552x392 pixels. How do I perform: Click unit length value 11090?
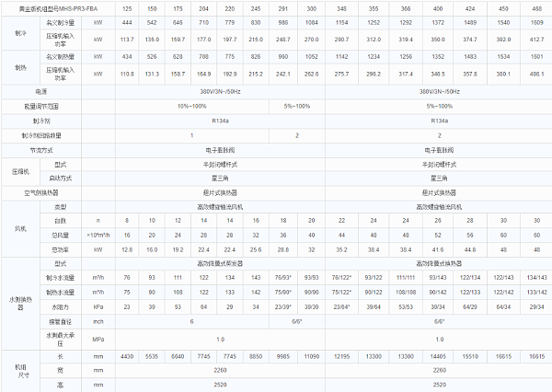312,356
